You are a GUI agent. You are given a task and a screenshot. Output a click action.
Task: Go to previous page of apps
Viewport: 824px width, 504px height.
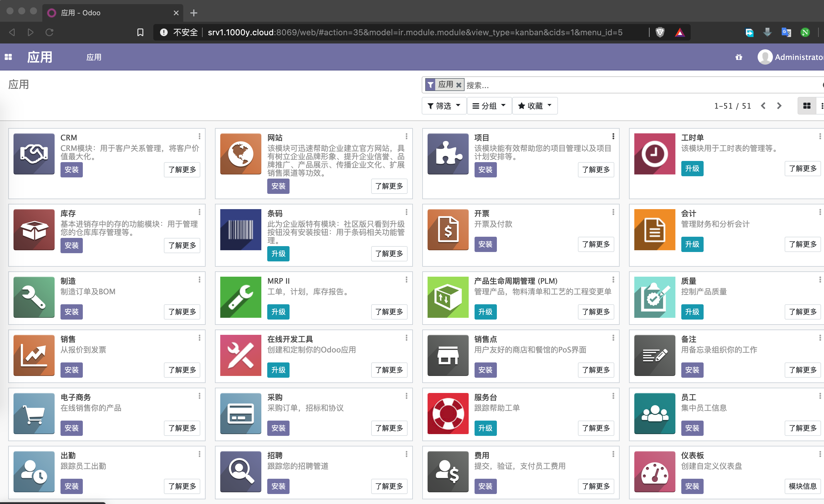763,106
